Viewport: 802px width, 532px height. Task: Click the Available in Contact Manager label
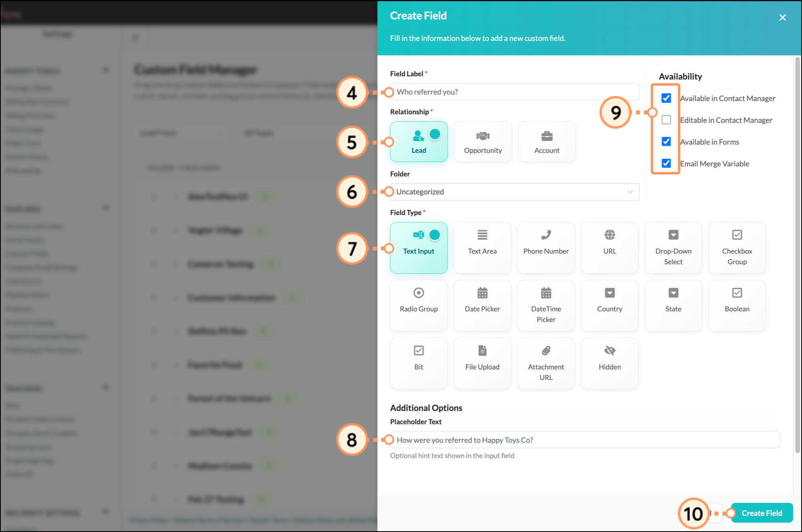(x=728, y=98)
